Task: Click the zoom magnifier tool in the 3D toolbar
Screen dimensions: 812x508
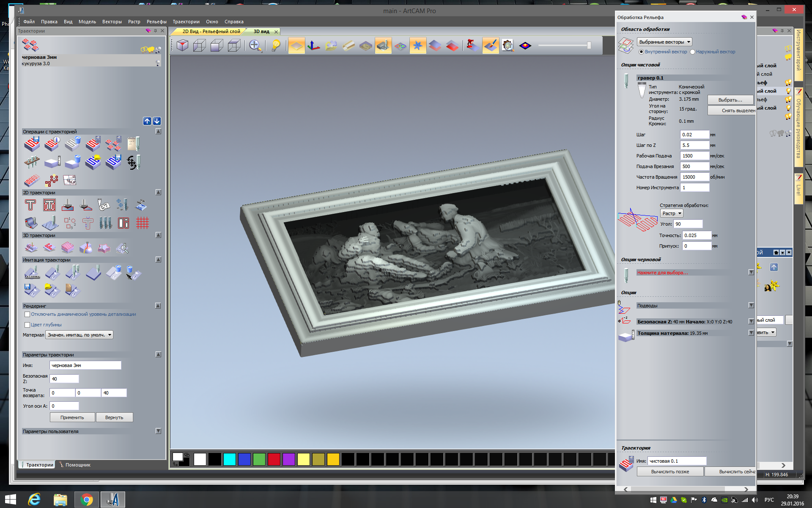Action: (255, 45)
